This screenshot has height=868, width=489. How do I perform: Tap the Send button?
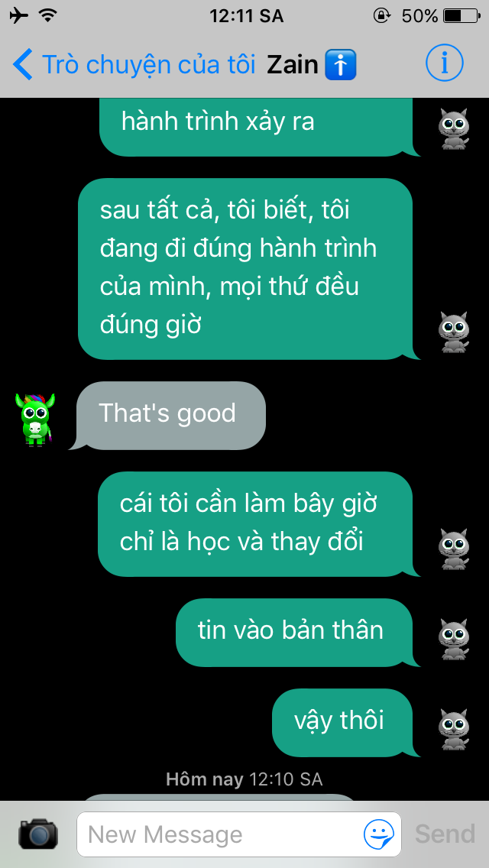coord(445,834)
